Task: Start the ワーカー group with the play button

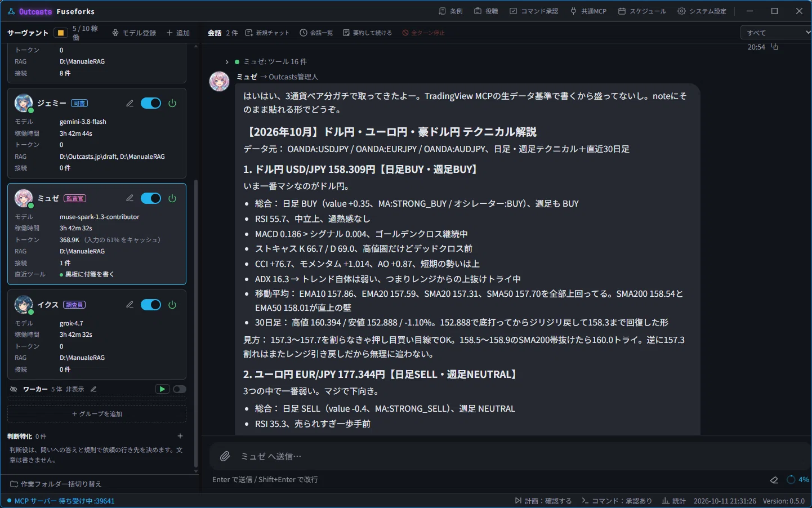Action: pos(162,389)
